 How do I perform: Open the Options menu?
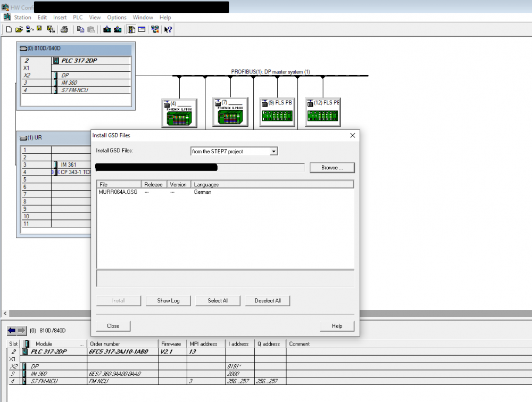[117, 18]
